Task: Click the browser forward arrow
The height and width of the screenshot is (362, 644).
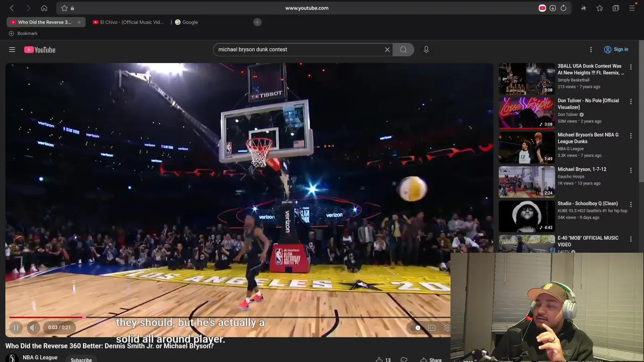Action: click(28, 8)
